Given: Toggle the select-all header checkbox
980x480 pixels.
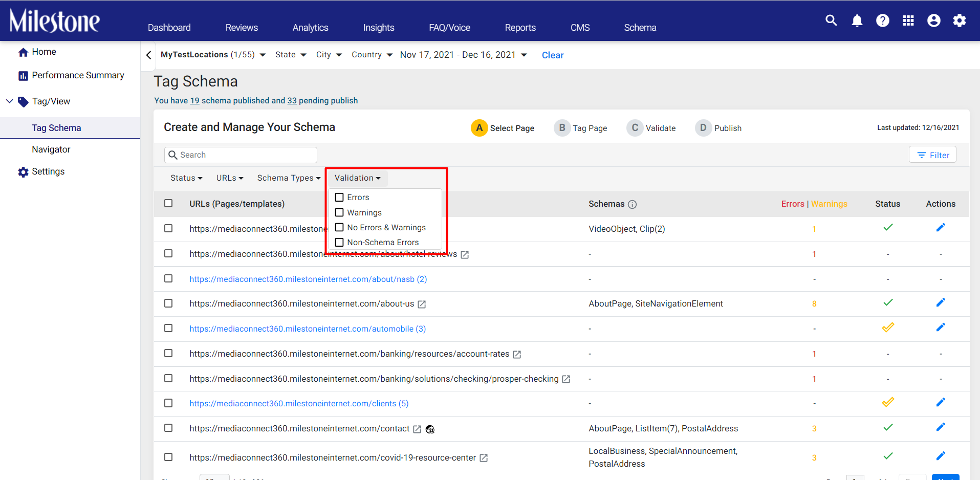Looking at the screenshot, I should [168, 203].
